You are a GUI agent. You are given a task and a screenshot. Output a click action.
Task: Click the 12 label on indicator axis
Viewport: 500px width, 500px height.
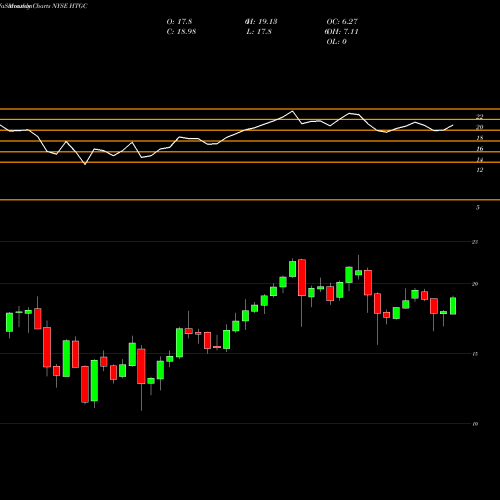(480, 170)
